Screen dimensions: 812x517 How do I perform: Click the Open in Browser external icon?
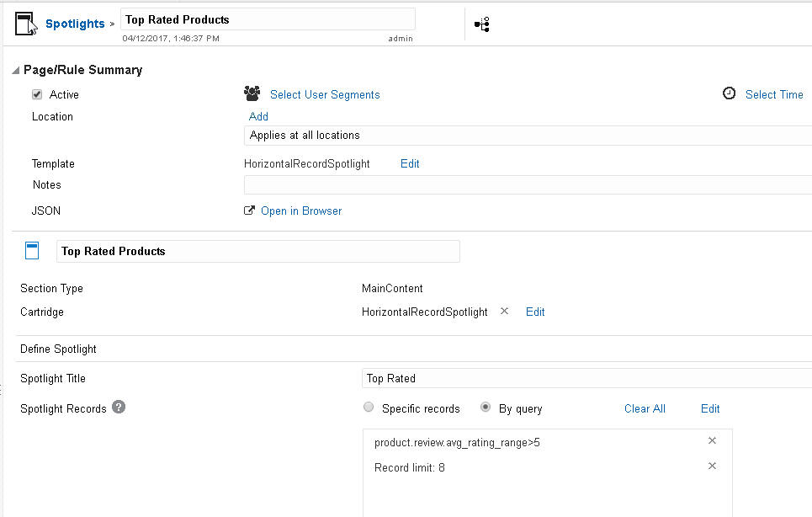[249, 211]
